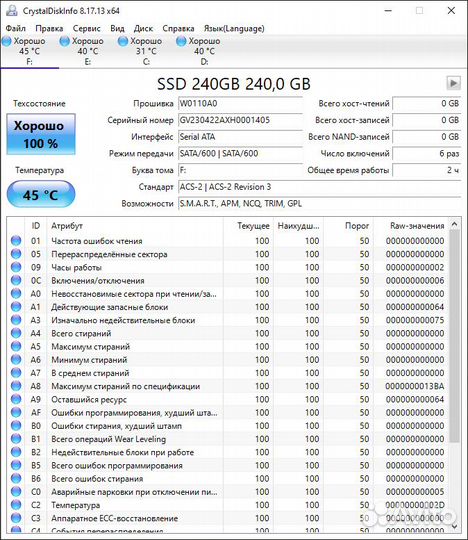Click the transfer mode field SATA/600
The height and width of the screenshot is (540, 468).
click(240, 153)
